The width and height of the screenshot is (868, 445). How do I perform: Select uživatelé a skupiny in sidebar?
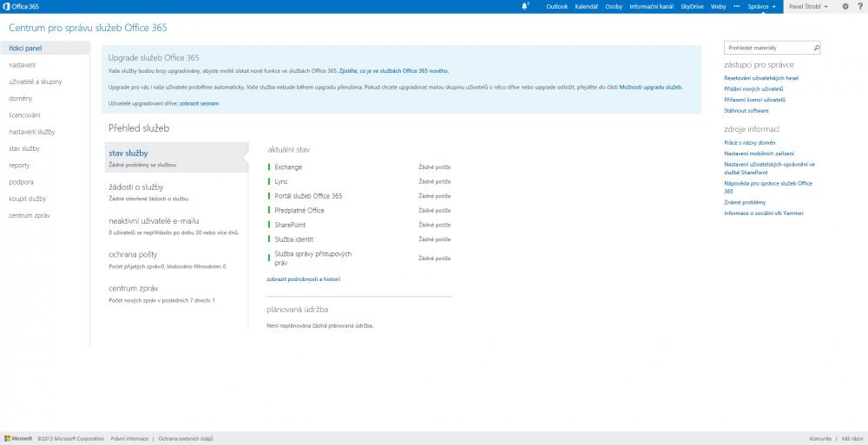pyautogui.click(x=36, y=82)
